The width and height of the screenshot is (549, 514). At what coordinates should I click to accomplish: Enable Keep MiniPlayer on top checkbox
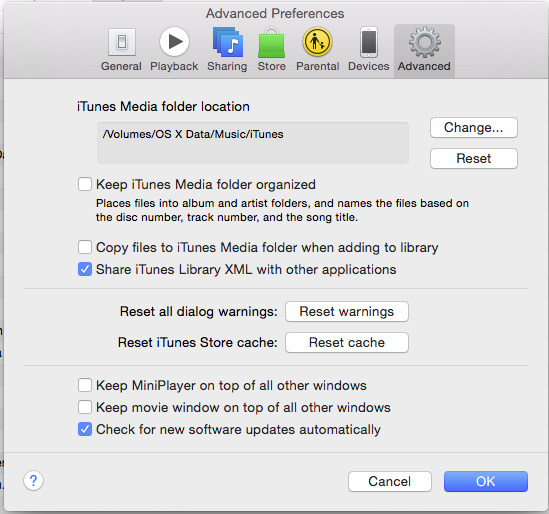[x=85, y=385]
